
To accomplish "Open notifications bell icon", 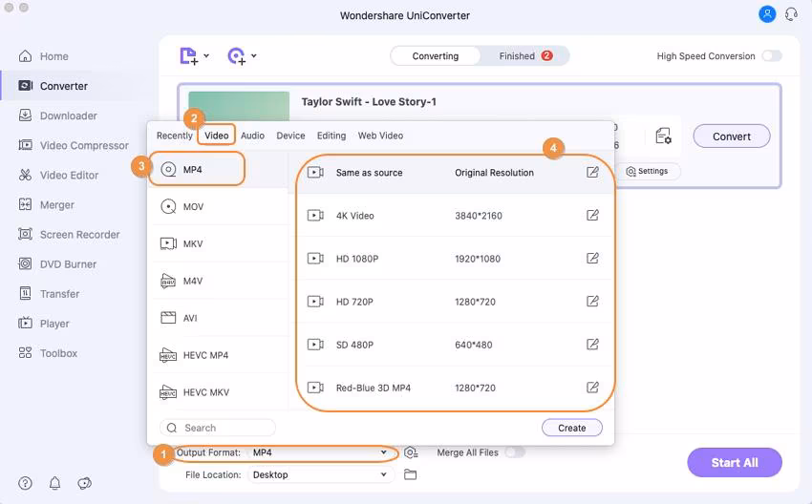I will click(54, 483).
